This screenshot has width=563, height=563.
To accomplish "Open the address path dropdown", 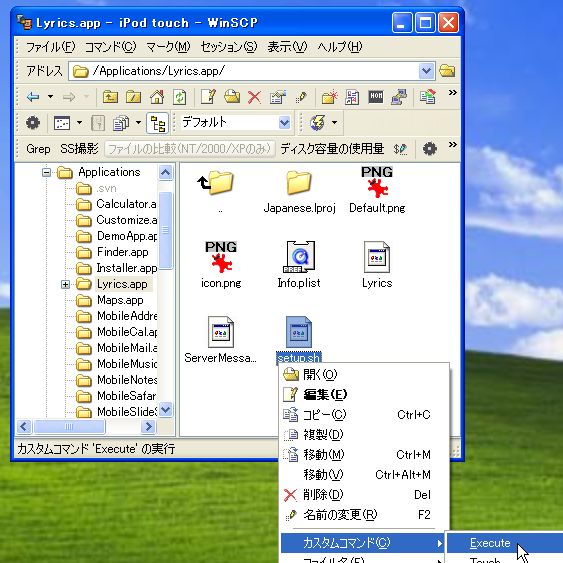I will 427,71.
